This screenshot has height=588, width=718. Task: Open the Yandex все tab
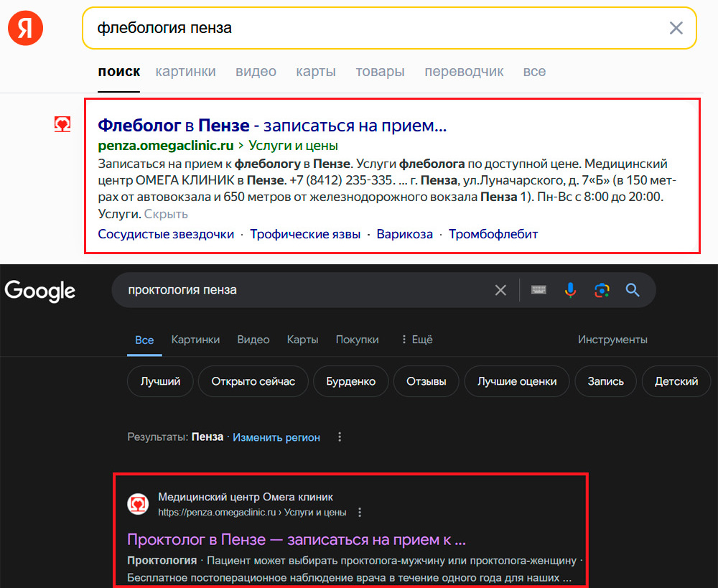click(x=534, y=72)
